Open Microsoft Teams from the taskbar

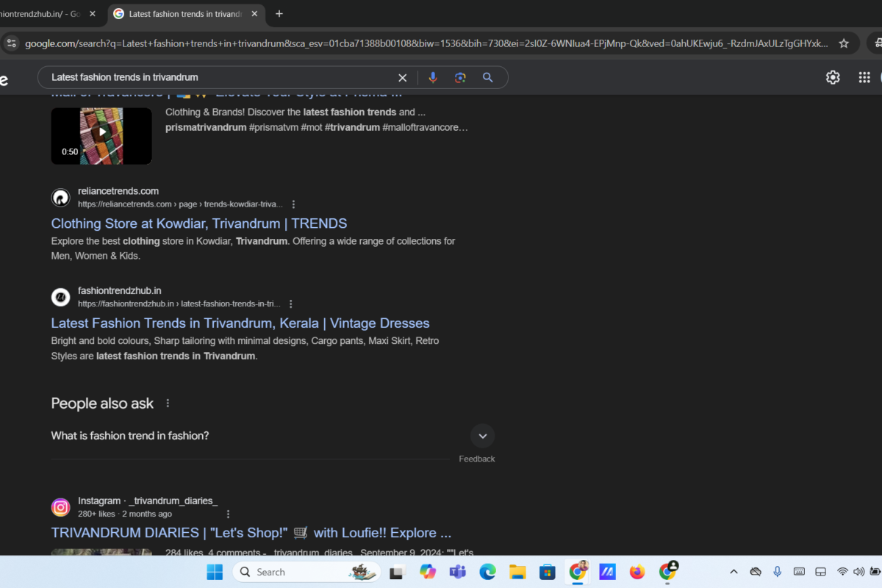(458, 572)
